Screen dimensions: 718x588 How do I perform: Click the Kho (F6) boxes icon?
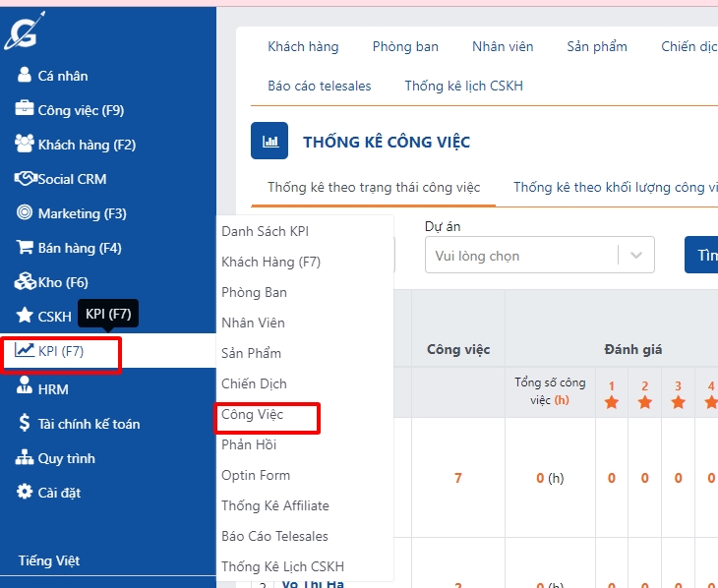pos(25,282)
